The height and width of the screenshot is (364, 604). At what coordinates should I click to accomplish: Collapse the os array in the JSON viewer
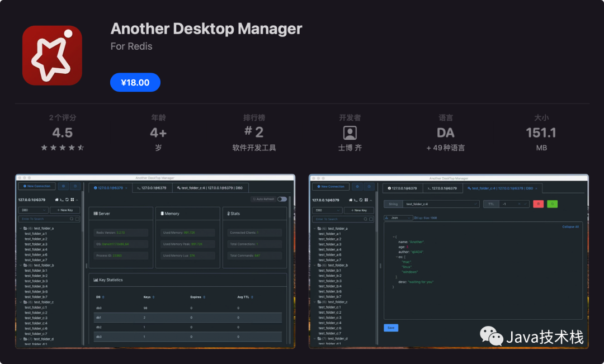pos(397,257)
